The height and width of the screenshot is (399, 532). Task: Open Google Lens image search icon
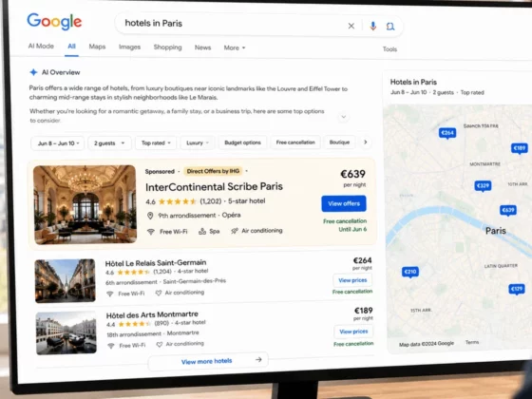click(x=390, y=27)
